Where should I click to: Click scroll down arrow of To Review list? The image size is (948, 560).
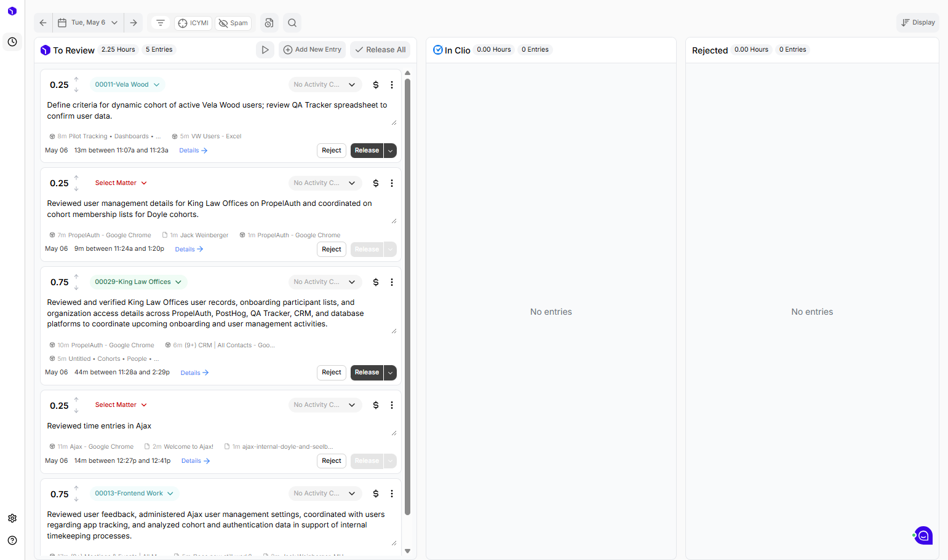click(407, 551)
